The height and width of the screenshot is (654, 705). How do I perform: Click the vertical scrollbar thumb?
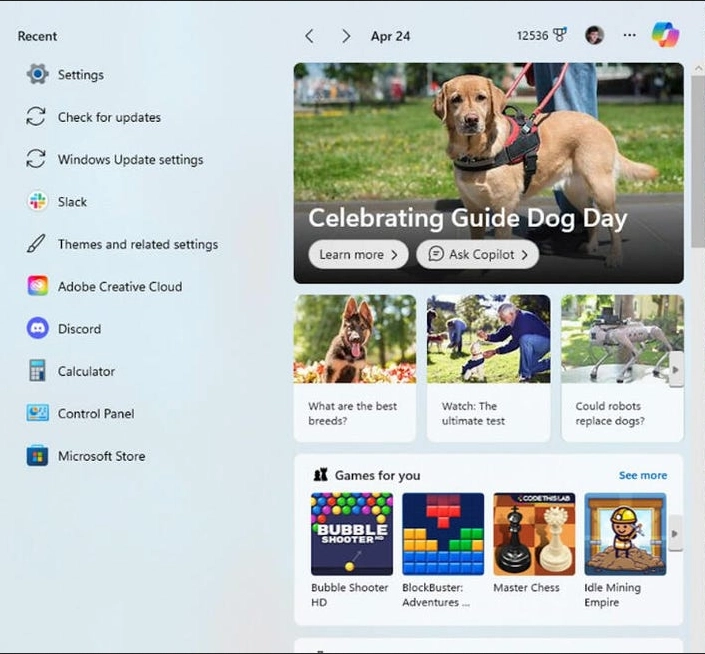point(698,161)
